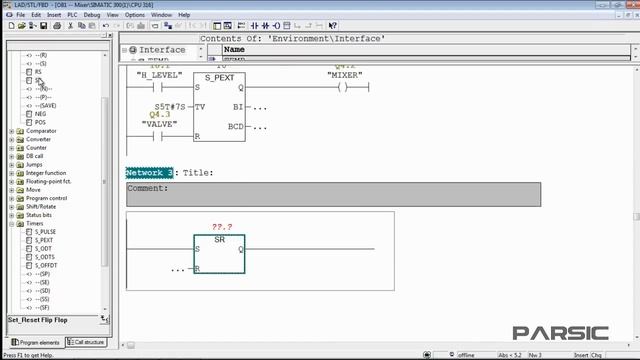Click the "H_LEVEL" contact
The image size is (640, 360).
pyautogui.click(x=158, y=87)
